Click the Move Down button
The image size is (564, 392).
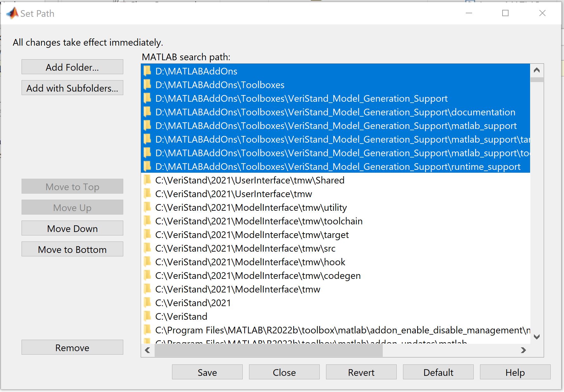(72, 228)
